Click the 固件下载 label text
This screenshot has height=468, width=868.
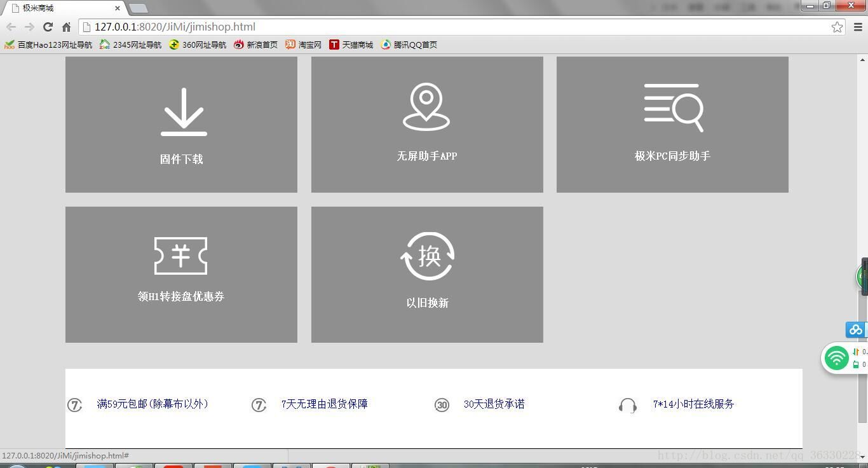(x=181, y=159)
